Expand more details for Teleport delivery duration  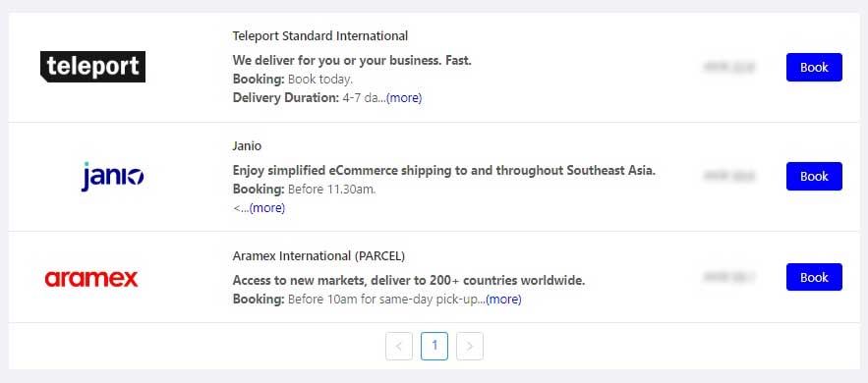coord(404,98)
